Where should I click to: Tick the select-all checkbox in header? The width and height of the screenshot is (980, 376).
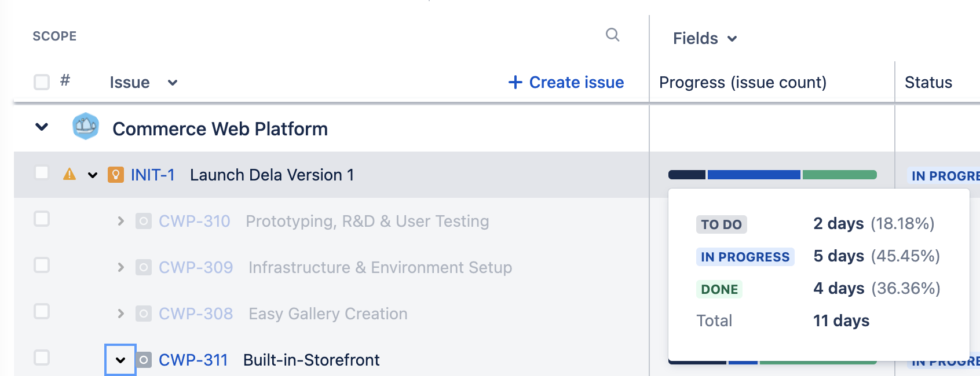(42, 82)
